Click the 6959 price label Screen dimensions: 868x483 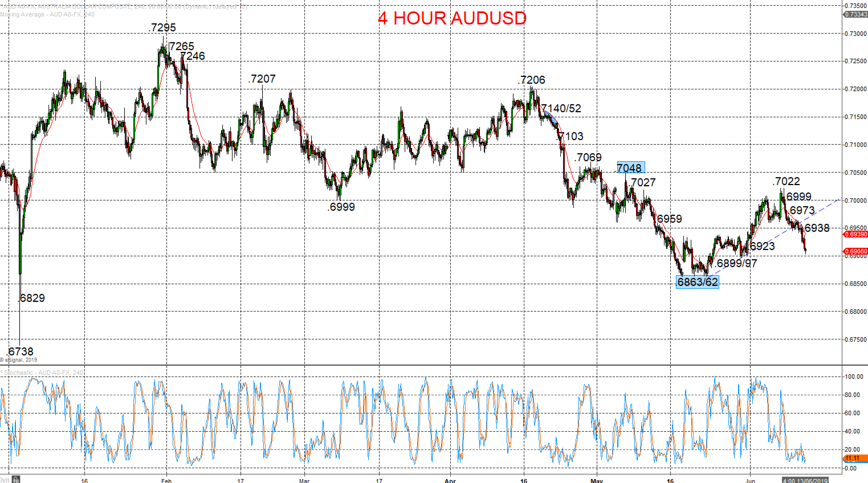pos(670,219)
